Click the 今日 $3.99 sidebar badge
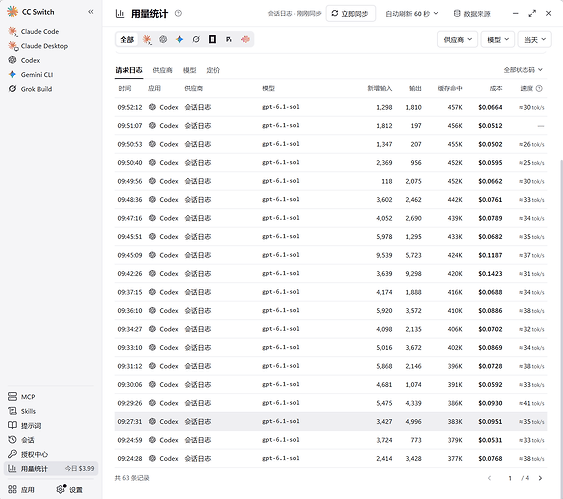Screen dimensions: 563x499 click(79, 468)
